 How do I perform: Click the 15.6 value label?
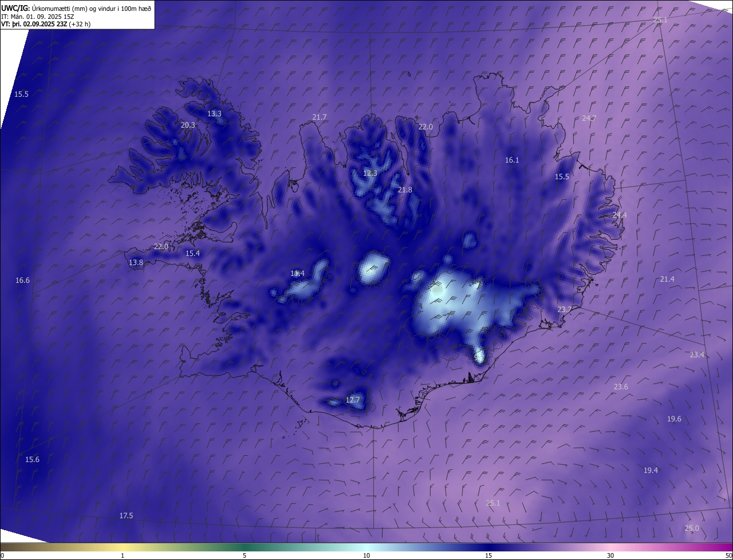coord(32,460)
